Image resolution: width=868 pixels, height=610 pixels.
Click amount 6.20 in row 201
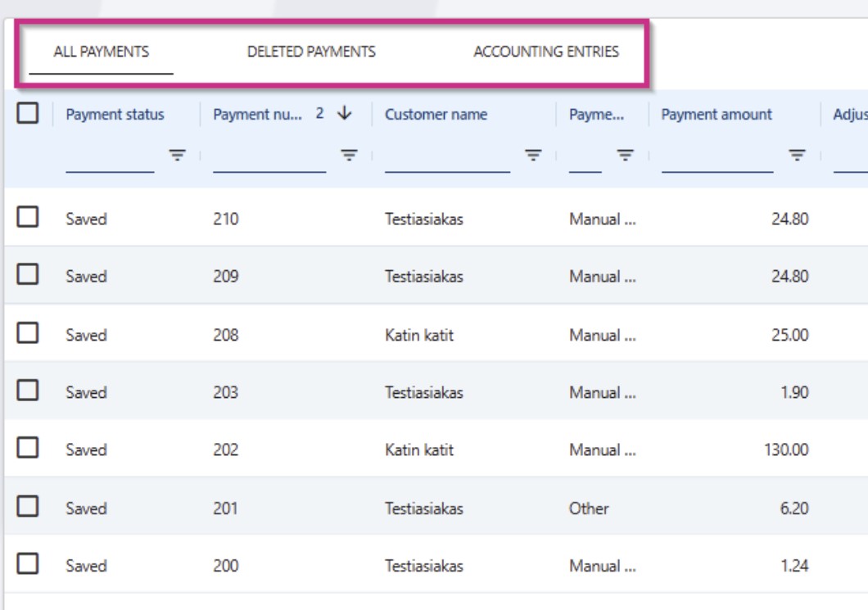(794, 508)
